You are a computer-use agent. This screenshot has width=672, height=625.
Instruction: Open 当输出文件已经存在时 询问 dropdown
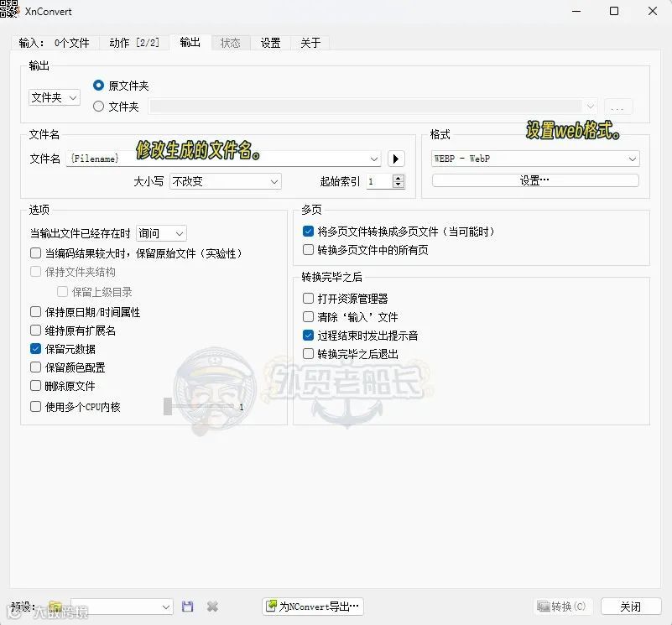(161, 233)
